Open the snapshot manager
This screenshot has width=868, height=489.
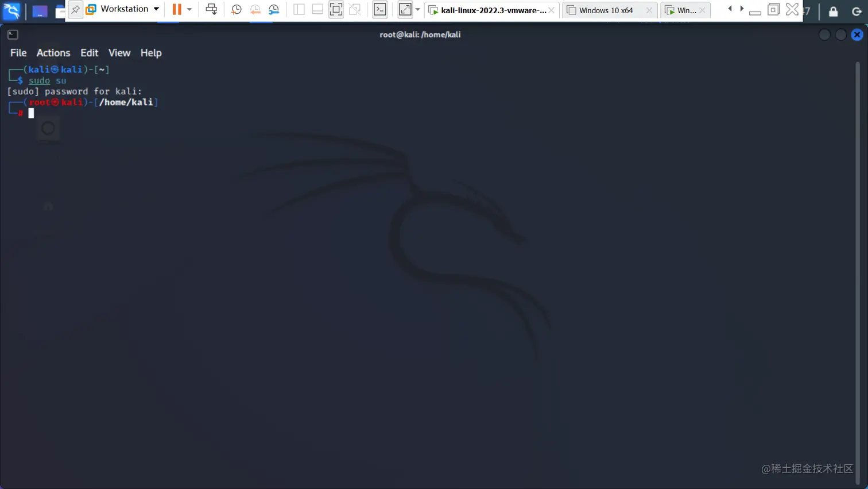(x=274, y=9)
